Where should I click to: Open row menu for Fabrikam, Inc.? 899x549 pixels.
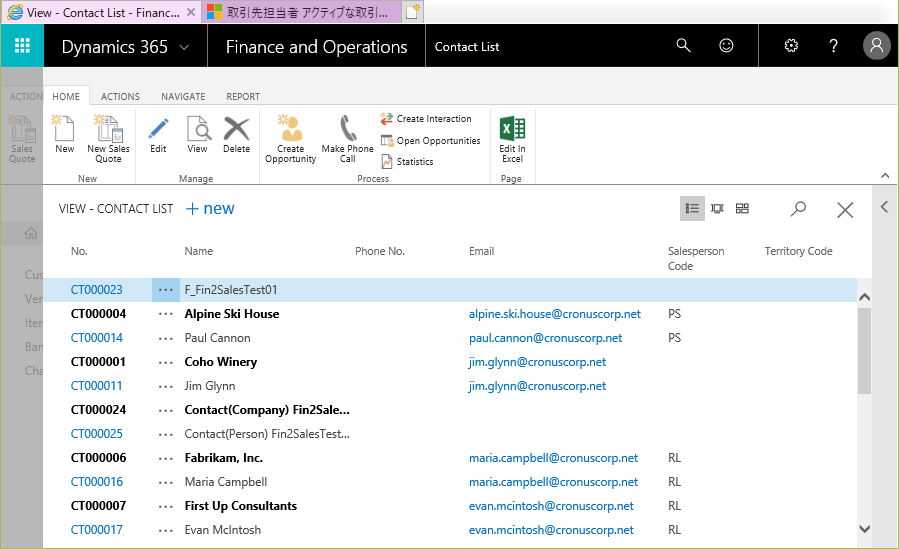166,458
